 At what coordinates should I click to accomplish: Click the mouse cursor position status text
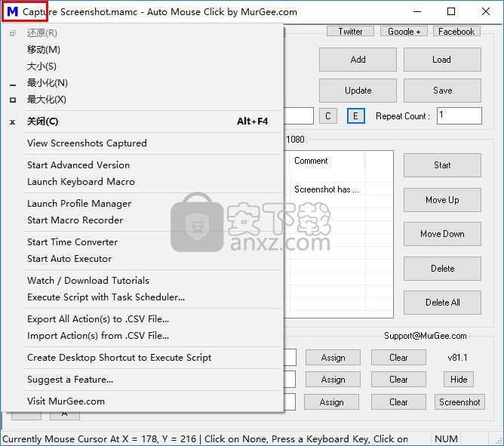coord(205,439)
